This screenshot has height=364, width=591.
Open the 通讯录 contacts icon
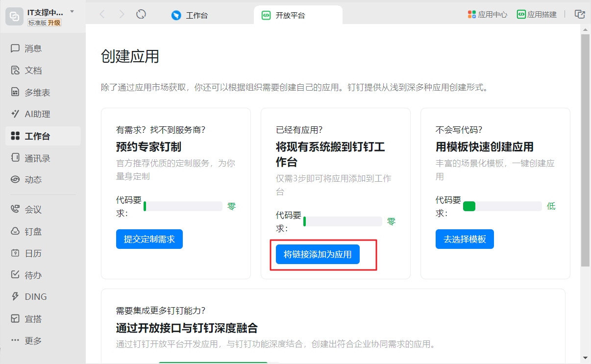point(15,158)
